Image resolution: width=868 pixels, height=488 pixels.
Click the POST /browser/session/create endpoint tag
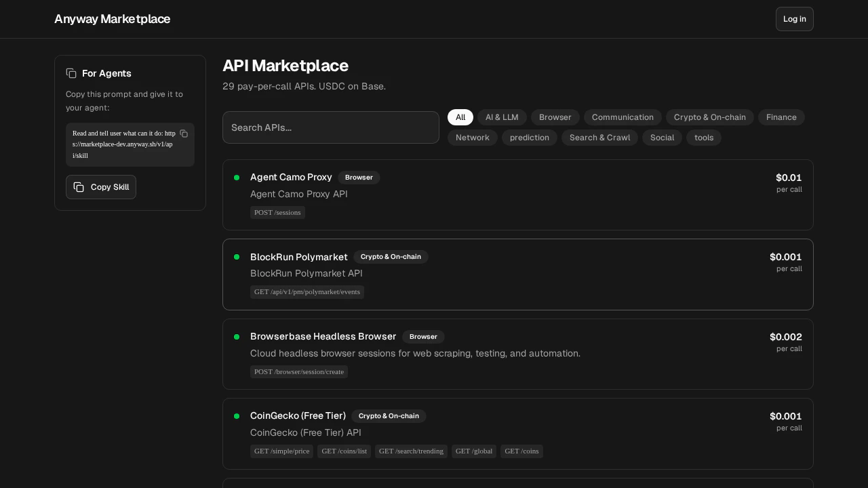[x=299, y=371]
